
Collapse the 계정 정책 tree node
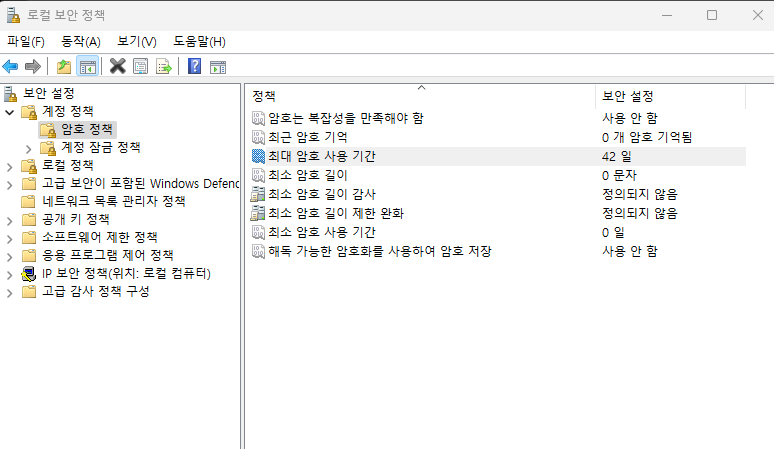(9, 112)
